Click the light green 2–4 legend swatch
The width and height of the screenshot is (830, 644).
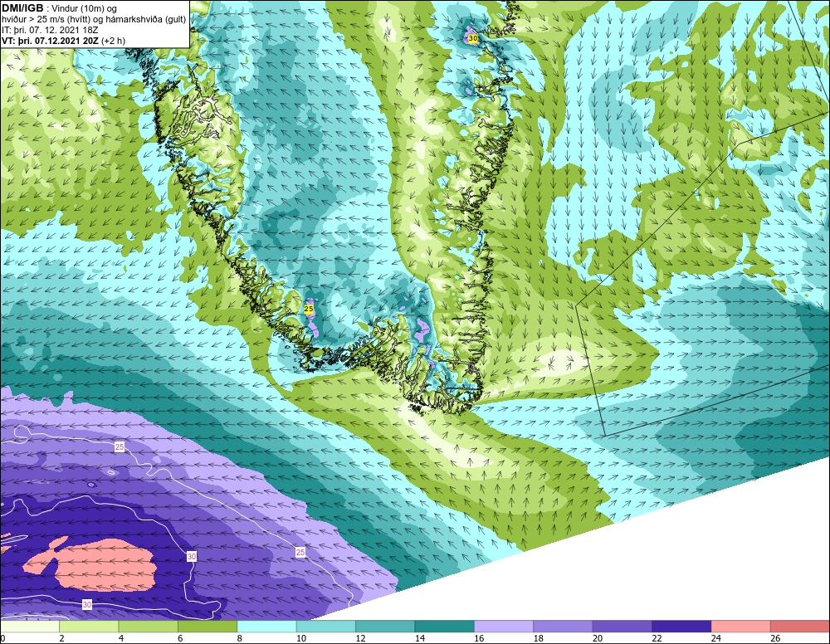(x=90, y=627)
